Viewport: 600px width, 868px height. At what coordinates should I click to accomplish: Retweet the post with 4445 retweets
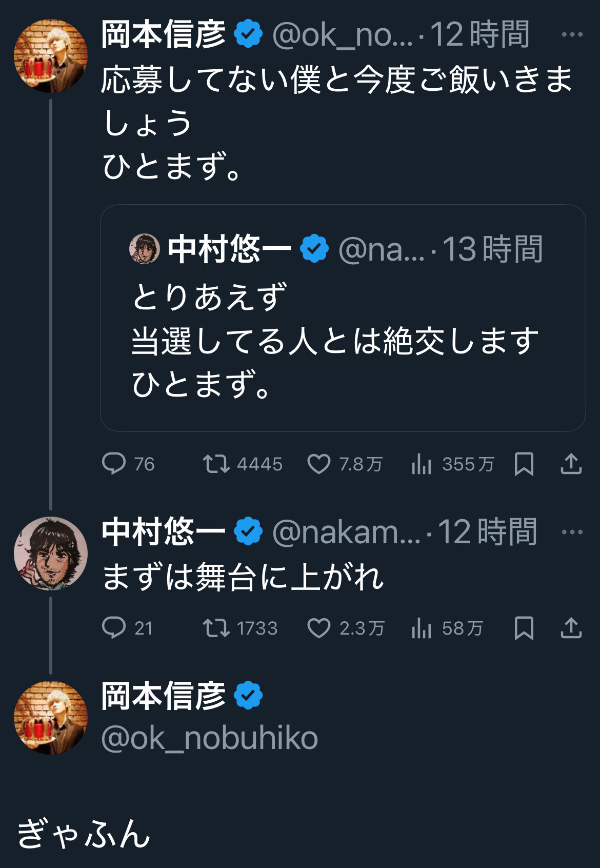216,464
